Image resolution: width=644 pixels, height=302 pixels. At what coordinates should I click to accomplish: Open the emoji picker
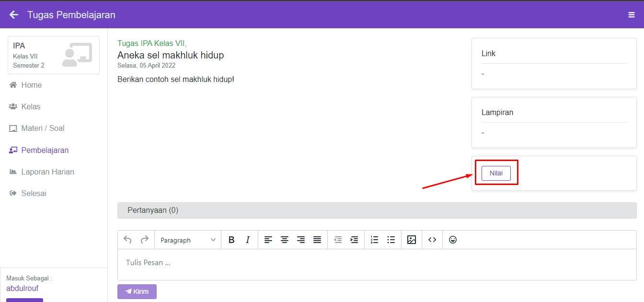[x=453, y=240]
